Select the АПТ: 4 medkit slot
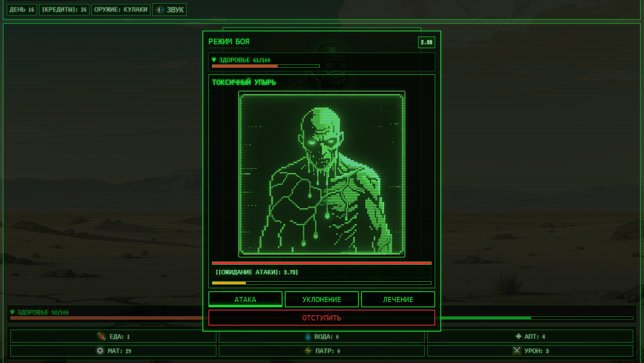 click(x=530, y=336)
